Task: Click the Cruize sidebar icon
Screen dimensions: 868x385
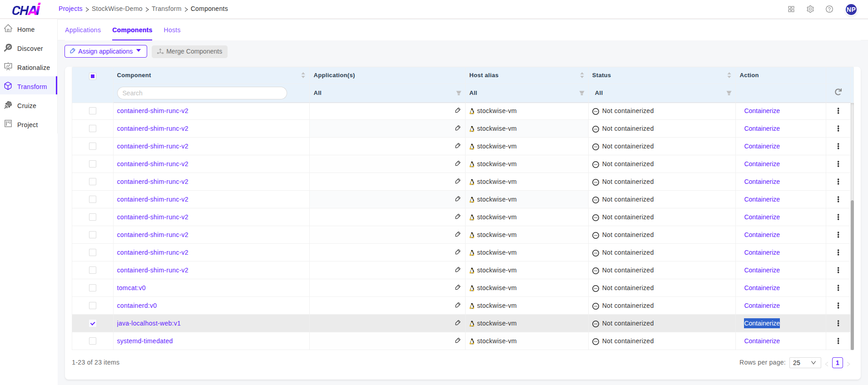Action: point(8,105)
